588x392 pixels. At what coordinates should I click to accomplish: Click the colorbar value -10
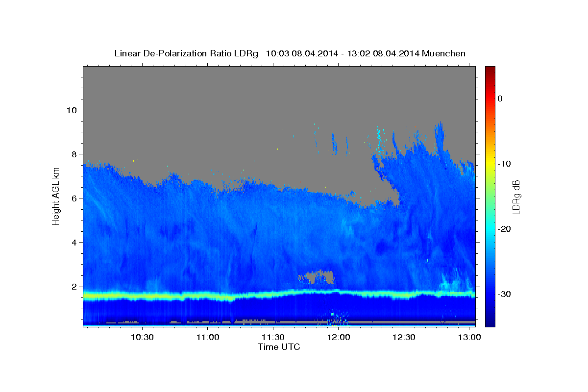(x=505, y=164)
